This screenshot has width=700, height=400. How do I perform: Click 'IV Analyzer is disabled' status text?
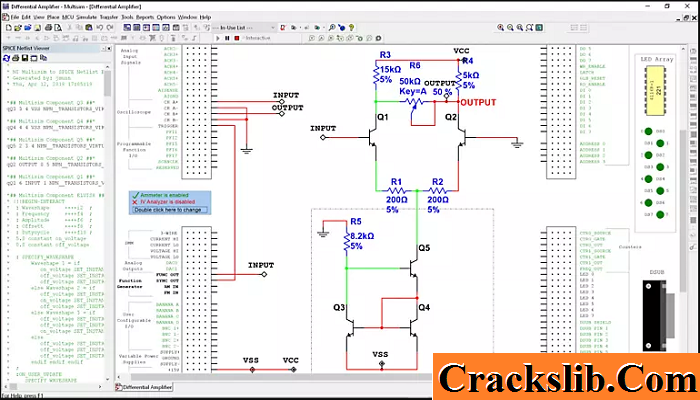coord(167,202)
